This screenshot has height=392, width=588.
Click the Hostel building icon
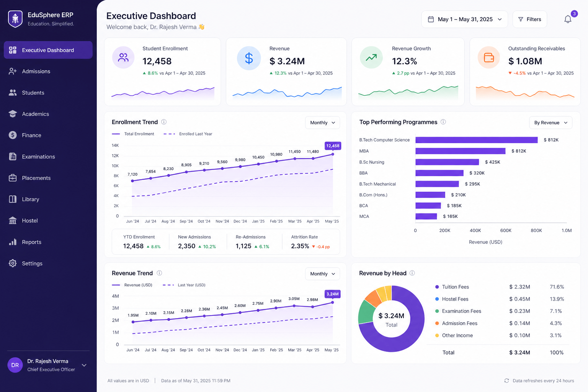[x=13, y=220]
